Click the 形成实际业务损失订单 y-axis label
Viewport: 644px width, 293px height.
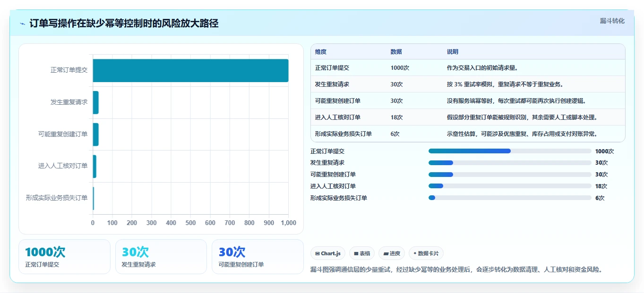click(x=57, y=198)
